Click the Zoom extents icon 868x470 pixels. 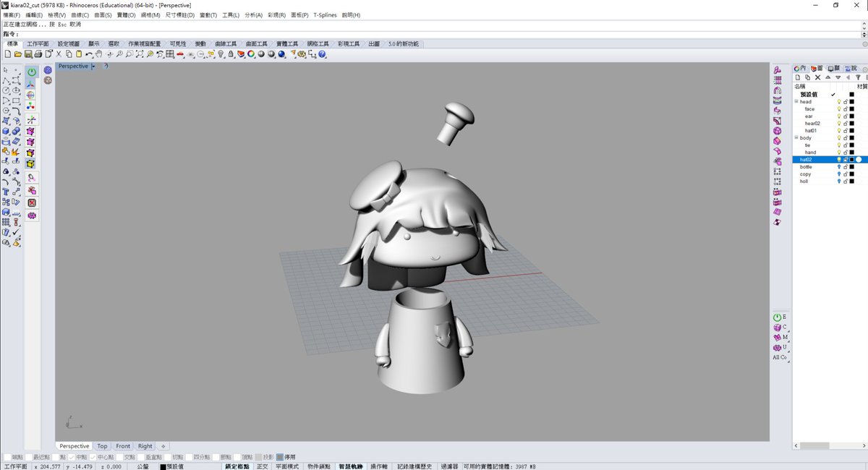[140, 54]
